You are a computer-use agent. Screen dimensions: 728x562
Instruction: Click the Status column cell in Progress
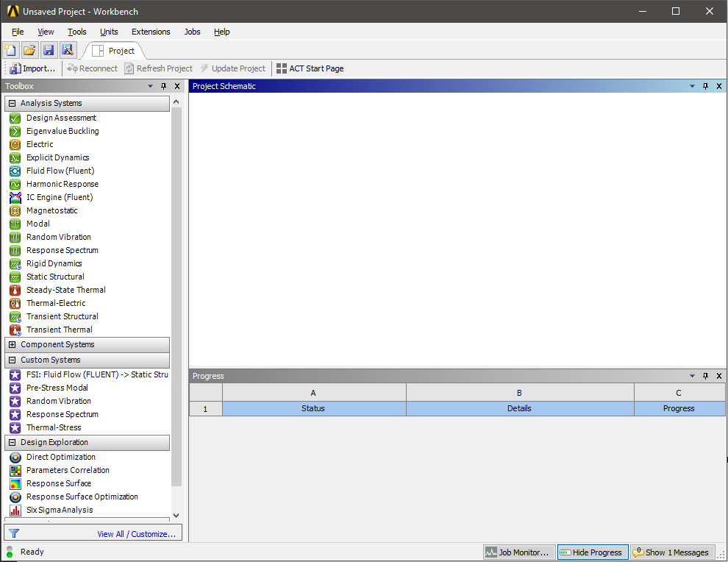[314, 409]
